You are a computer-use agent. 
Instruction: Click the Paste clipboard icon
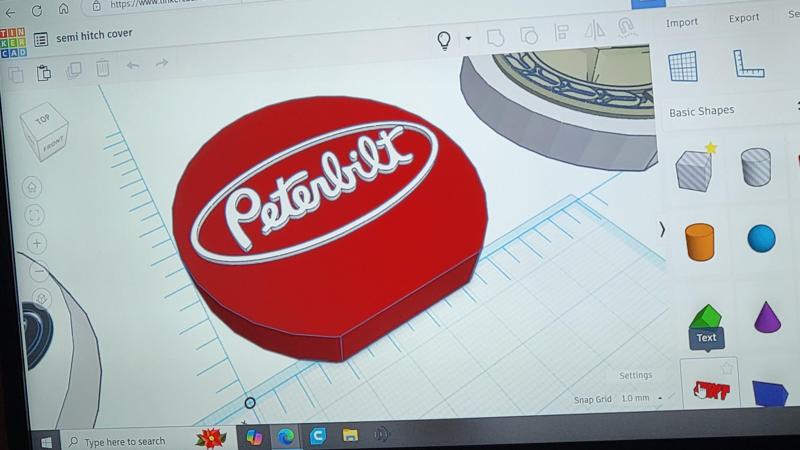(44, 72)
